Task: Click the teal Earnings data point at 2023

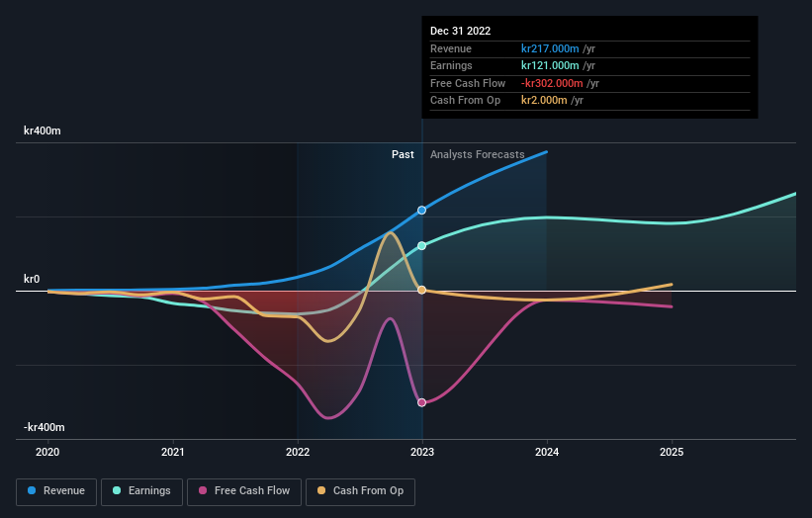Action: coord(421,246)
